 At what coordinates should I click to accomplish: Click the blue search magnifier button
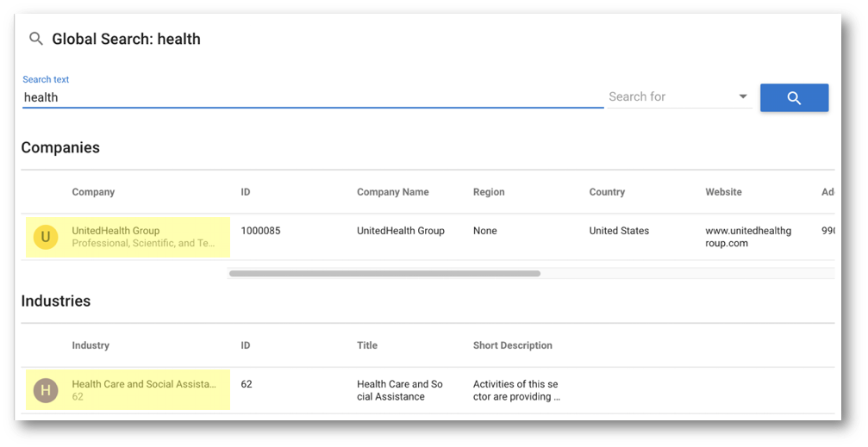pyautogui.click(x=794, y=98)
